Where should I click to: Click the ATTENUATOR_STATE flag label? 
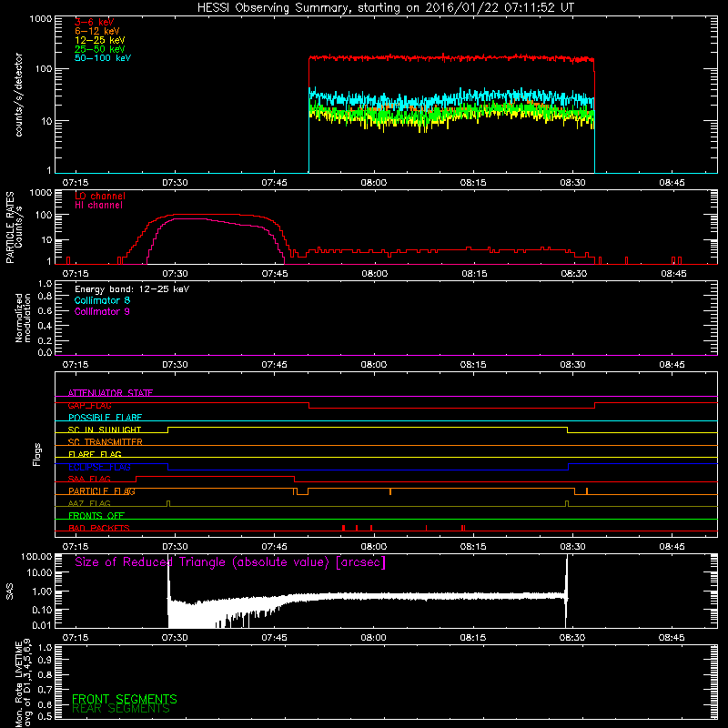(110, 393)
